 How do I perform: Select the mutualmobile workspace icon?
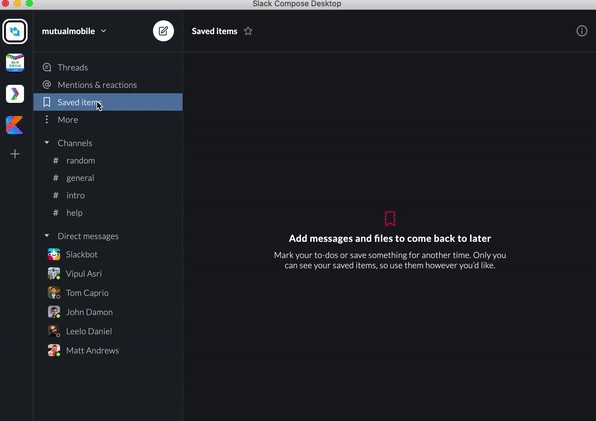15,32
